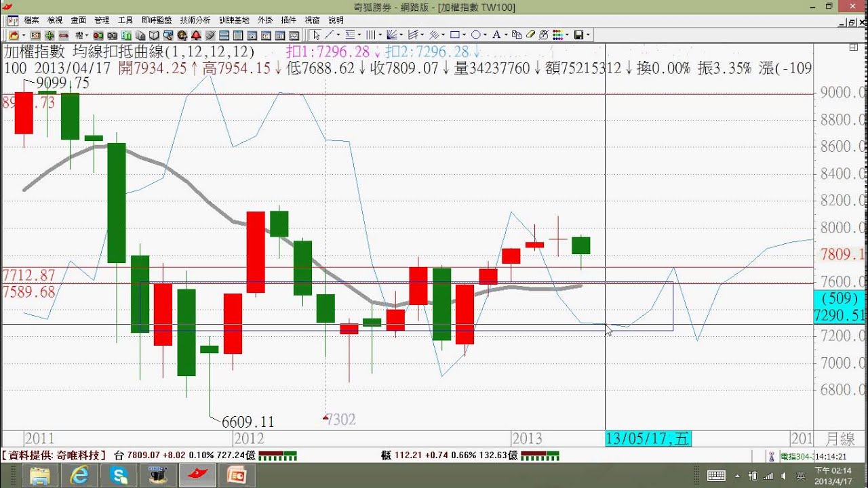Expand the save icon dropdown arrow

coord(588,35)
